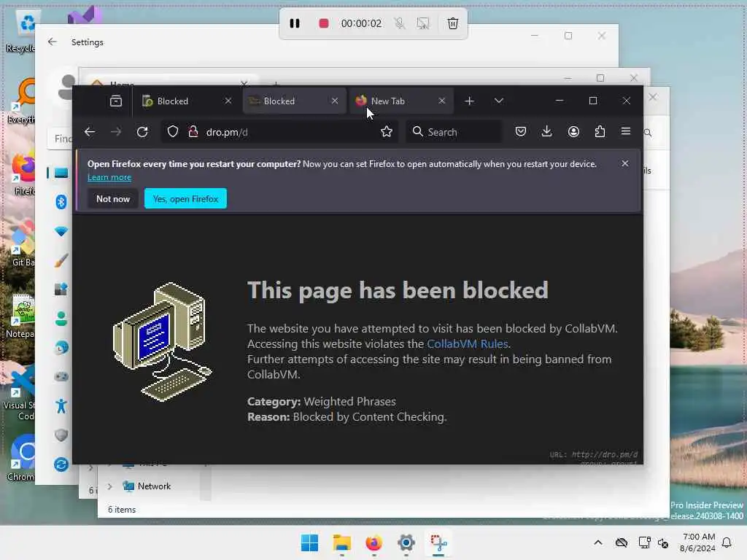The image size is (747, 560).
Task: Open Network category in Settings sidebar
Action: [61, 231]
